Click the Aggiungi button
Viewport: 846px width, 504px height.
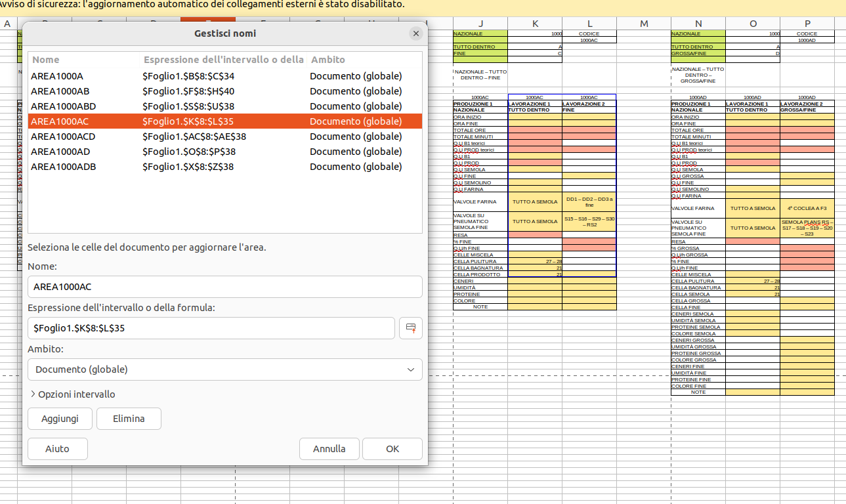tap(60, 419)
